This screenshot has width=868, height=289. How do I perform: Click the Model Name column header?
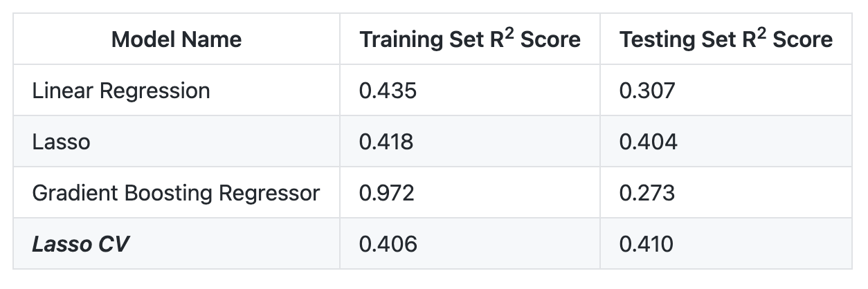pos(177,39)
